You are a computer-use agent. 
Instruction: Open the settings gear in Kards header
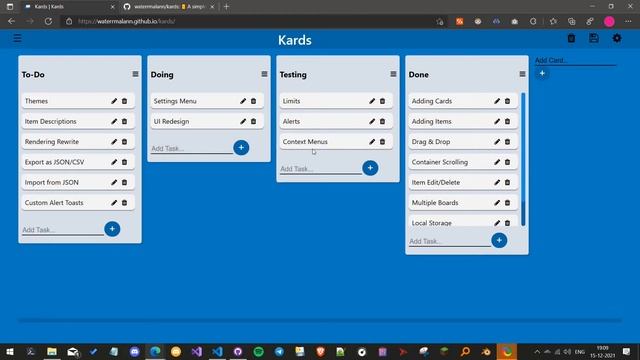point(617,38)
